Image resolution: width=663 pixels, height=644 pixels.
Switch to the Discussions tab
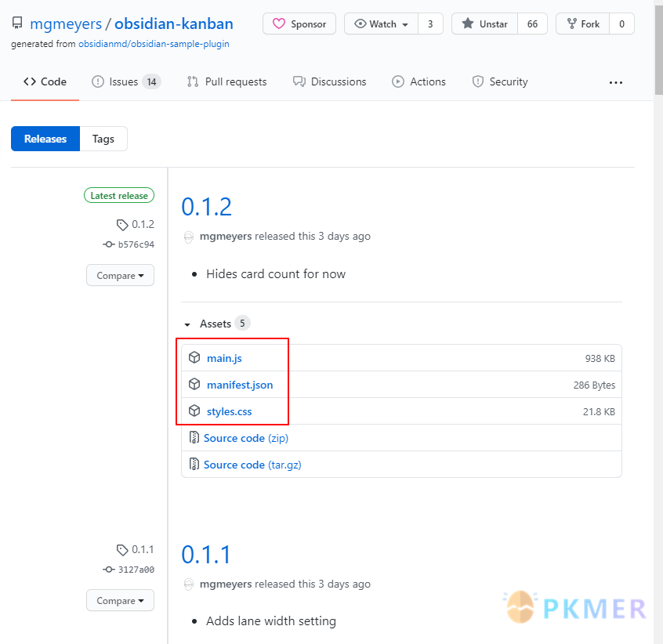point(330,81)
